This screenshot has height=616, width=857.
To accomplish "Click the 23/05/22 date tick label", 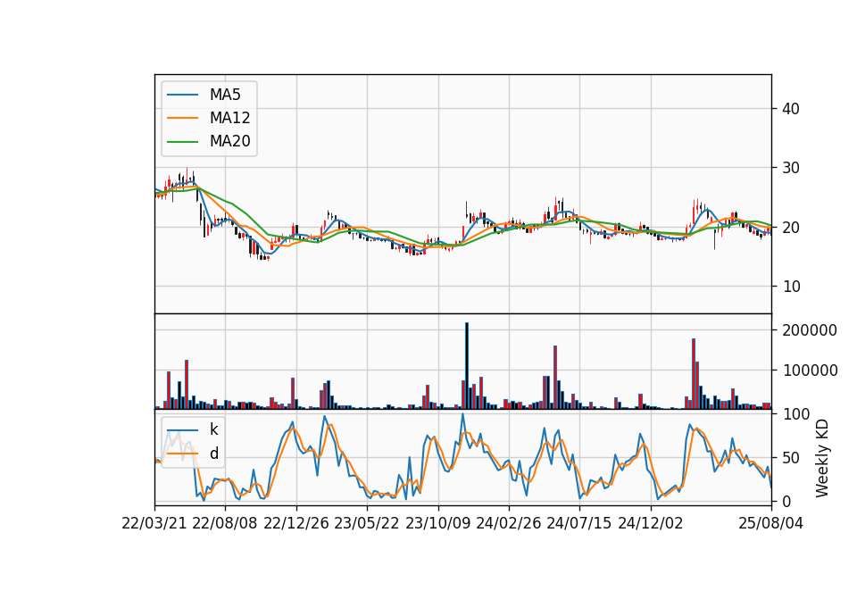I will [x=367, y=523].
